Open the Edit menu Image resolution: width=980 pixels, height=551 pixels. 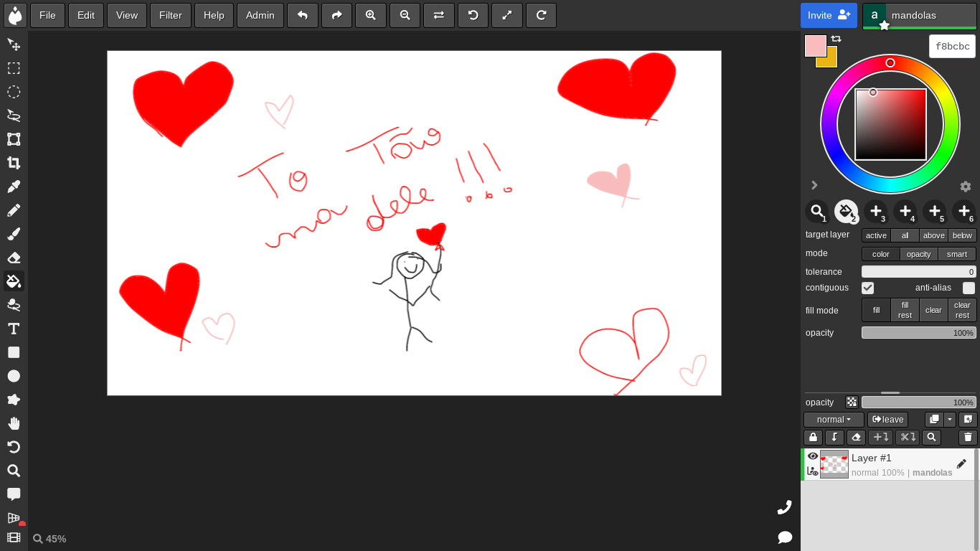click(86, 15)
